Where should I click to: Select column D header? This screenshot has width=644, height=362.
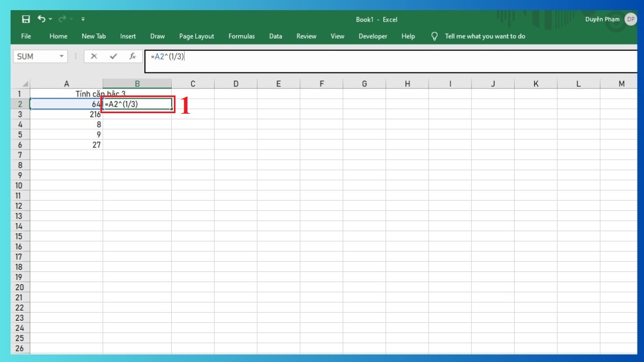point(236,84)
